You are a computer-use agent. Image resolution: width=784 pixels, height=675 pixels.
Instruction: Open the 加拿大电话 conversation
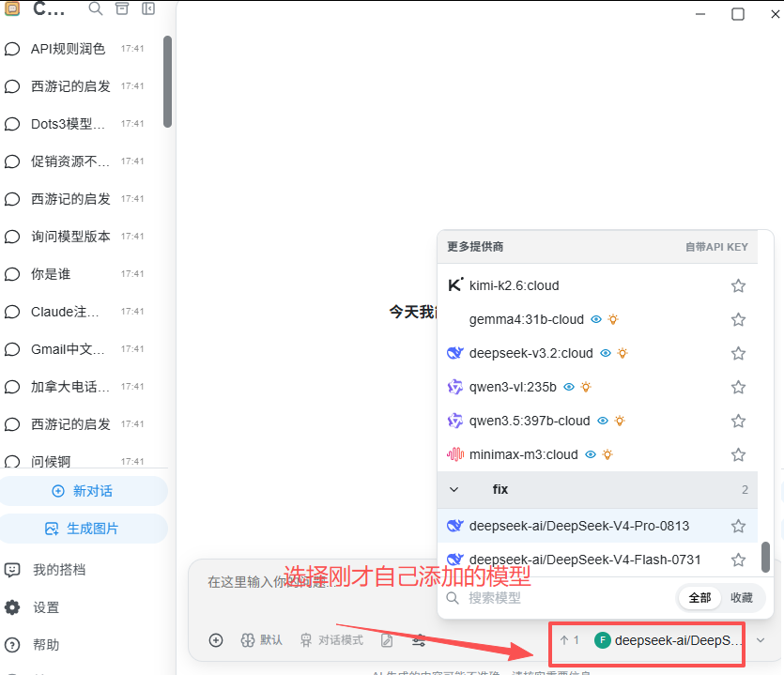click(x=80, y=387)
